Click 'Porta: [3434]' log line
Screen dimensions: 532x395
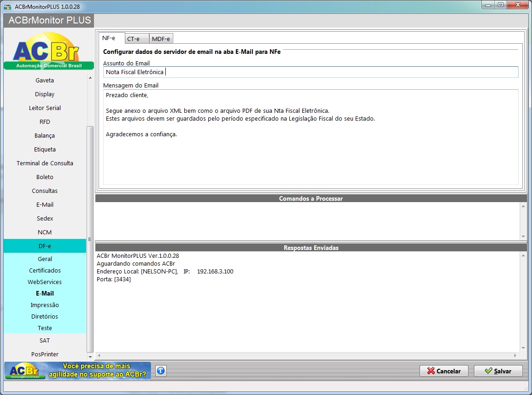tap(114, 279)
